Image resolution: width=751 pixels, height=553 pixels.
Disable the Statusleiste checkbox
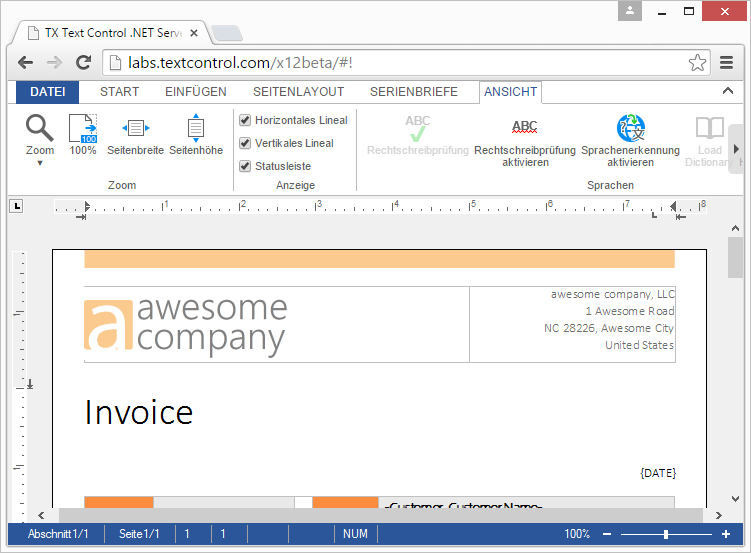(245, 166)
